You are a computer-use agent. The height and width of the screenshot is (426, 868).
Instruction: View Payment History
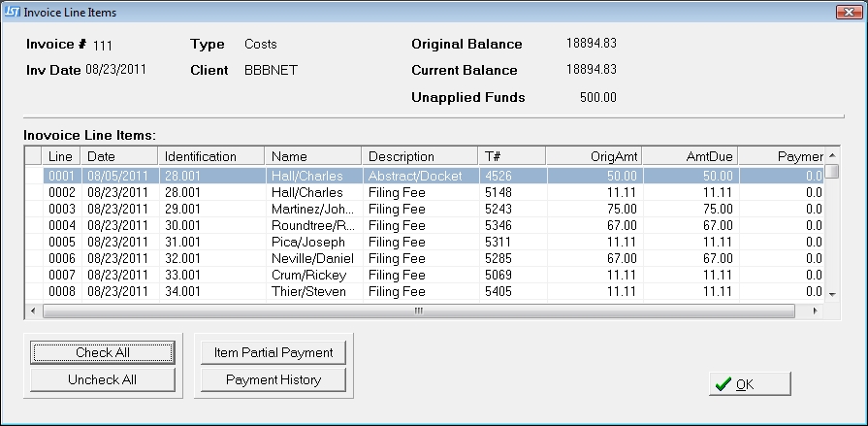click(x=273, y=379)
